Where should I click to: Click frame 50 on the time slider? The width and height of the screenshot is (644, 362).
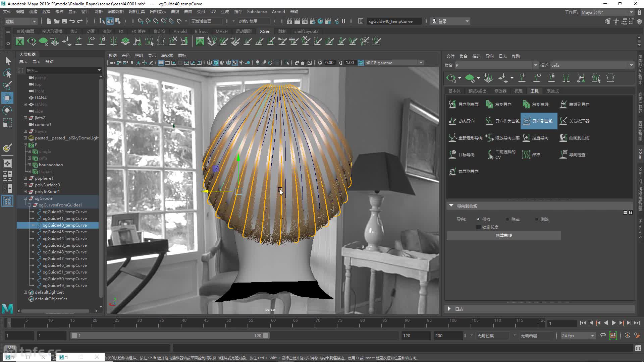point(228,323)
